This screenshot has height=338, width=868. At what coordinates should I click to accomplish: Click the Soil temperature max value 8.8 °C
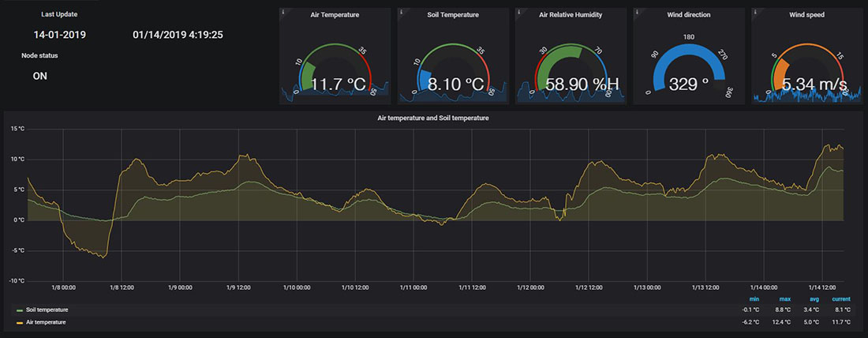[784, 310]
